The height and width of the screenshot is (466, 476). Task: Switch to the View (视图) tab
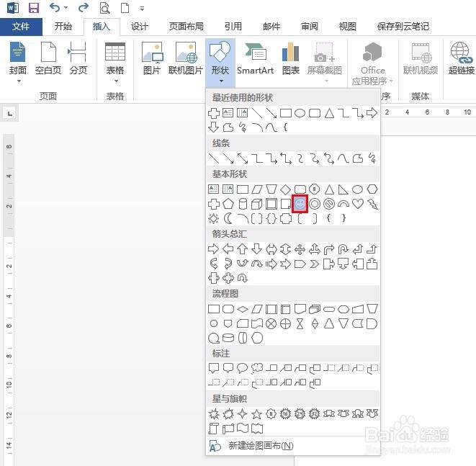point(348,27)
